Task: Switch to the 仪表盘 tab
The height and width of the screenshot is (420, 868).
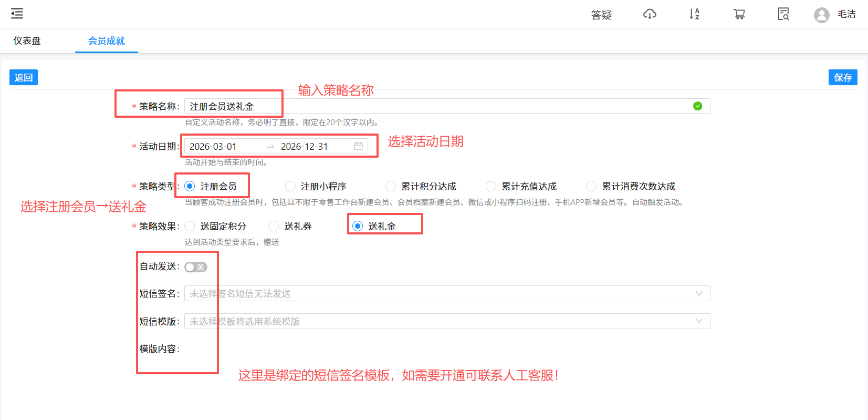Action: 27,41
